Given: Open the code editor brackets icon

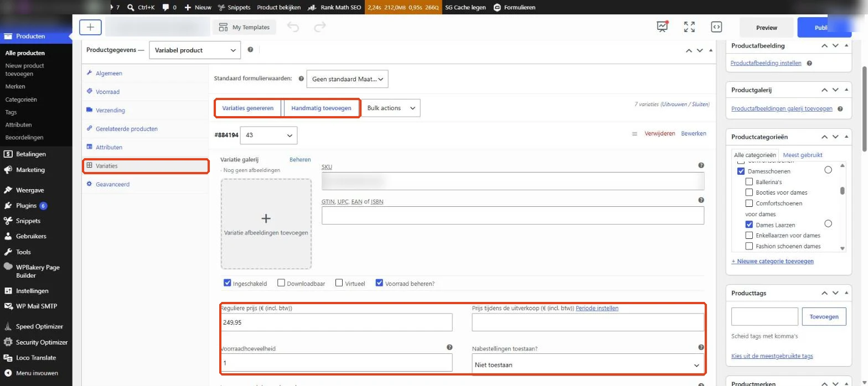Looking at the screenshot, I should point(716,27).
